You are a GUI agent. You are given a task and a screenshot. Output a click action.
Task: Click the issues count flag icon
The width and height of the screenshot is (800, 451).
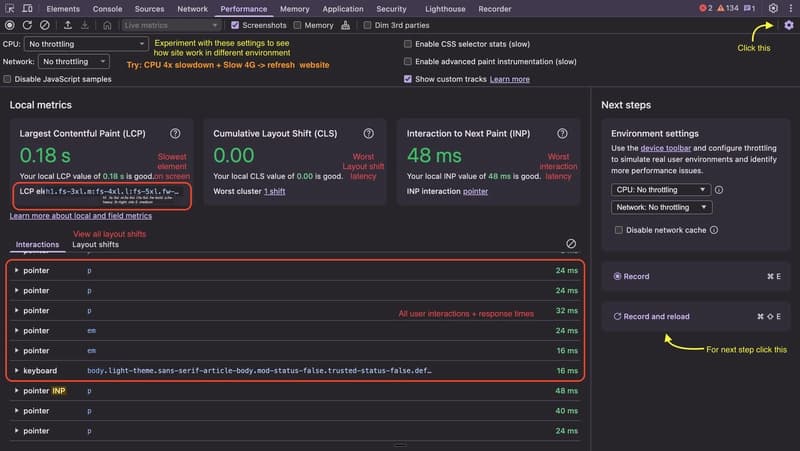point(749,8)
